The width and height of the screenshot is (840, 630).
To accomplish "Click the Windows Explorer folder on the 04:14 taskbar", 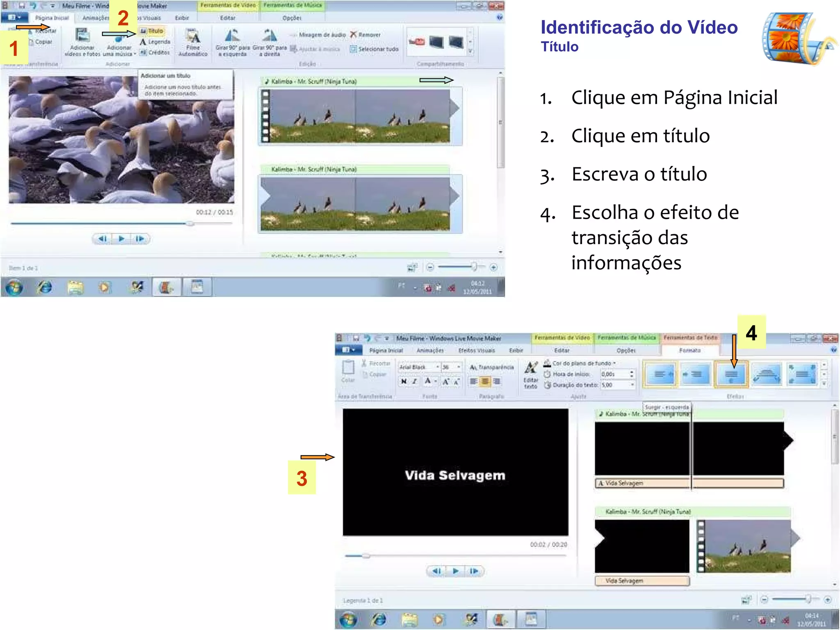I will (409, 619).
